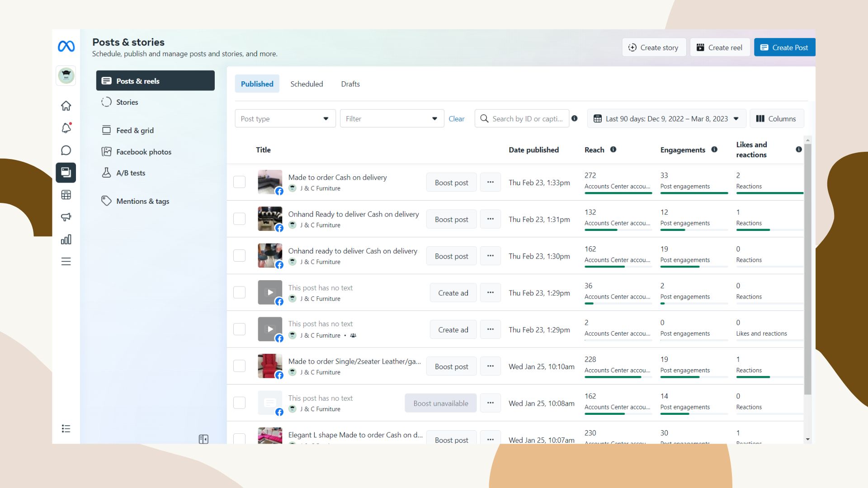This screenshot has height=488, width=868.
Task: Select checkbox for Made to order Cash on delivery
Action: point(239,182)
